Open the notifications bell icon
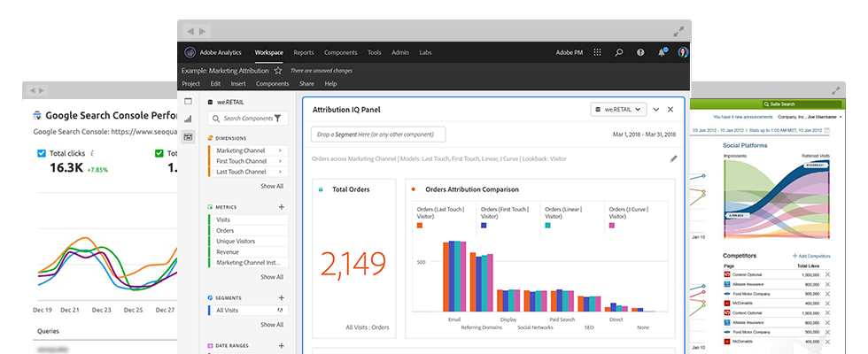This screenshot has width=868, height=354. 662,52
